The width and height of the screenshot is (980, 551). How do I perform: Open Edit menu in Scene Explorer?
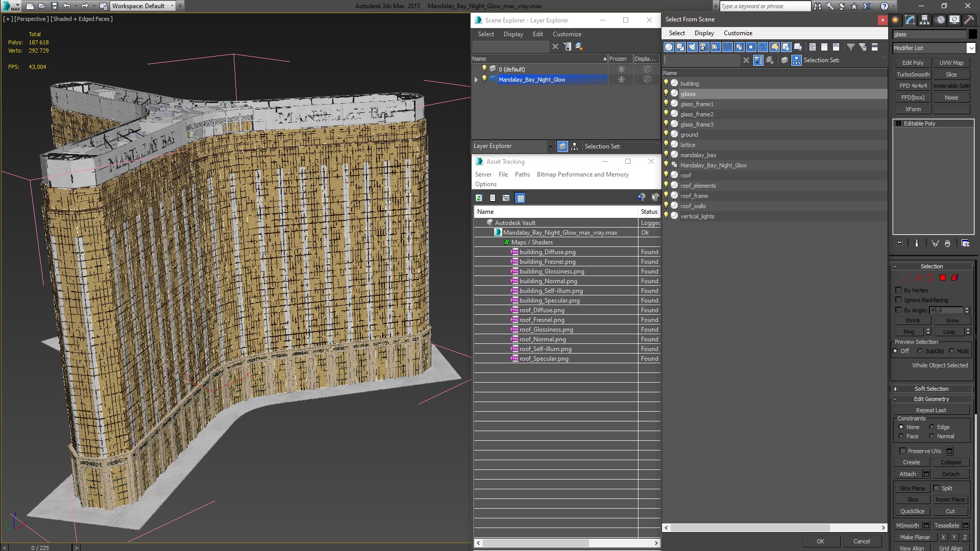point(538,34)
